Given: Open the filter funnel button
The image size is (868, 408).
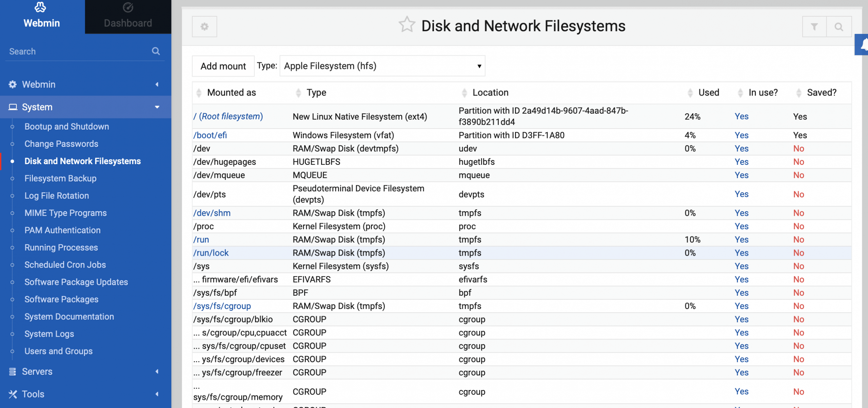Looking at the screenshot, I should 814,26.
